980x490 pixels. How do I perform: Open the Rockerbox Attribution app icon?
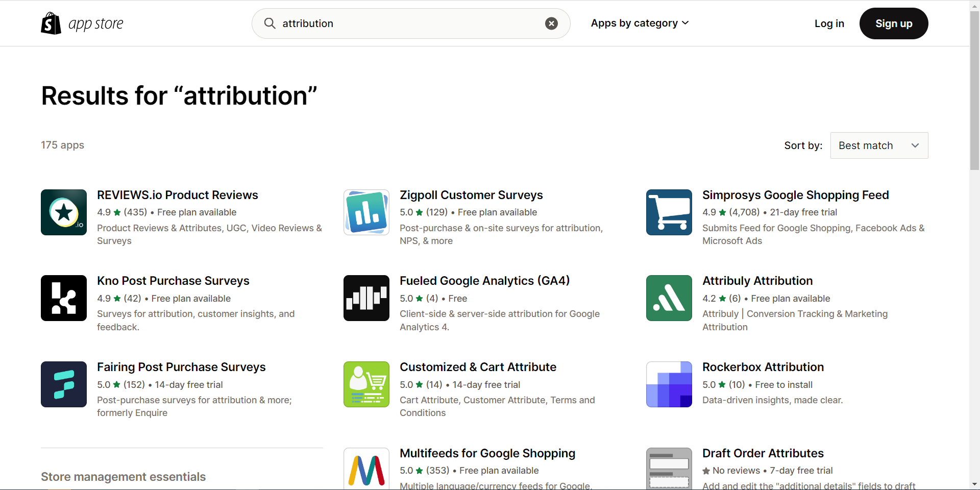669,384
